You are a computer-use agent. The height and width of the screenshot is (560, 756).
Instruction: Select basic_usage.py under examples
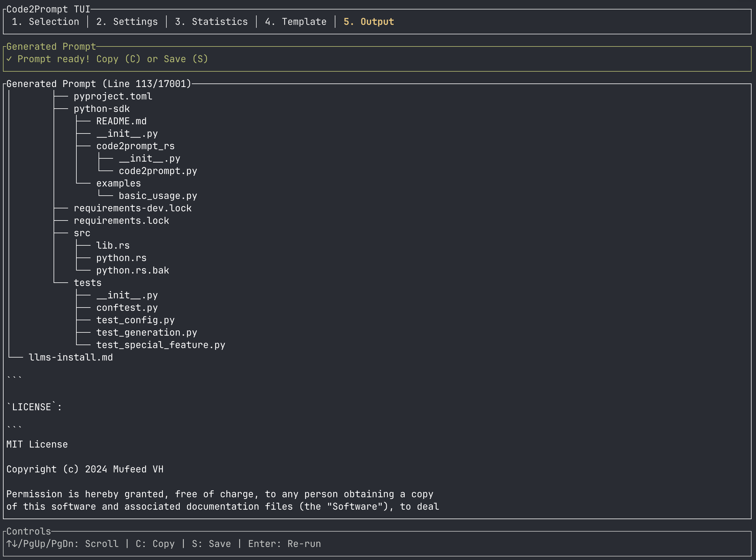pyautogui.click(x=158, y=196)
